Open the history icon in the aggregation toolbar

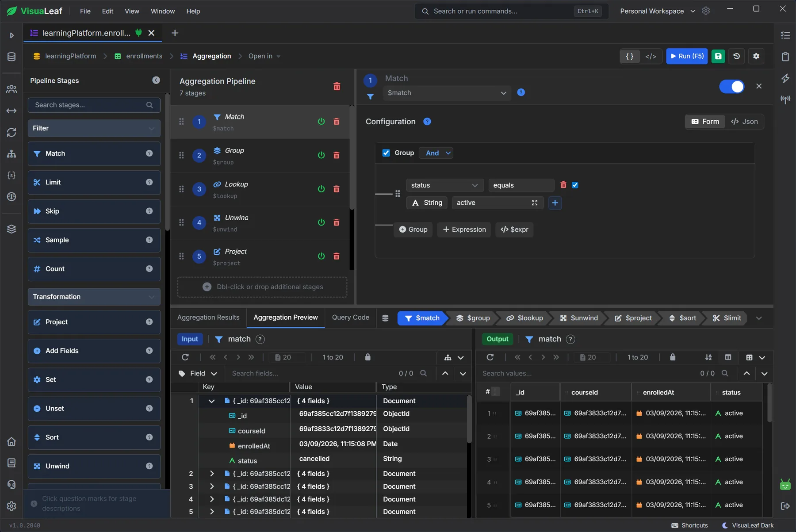pos(737,56)
